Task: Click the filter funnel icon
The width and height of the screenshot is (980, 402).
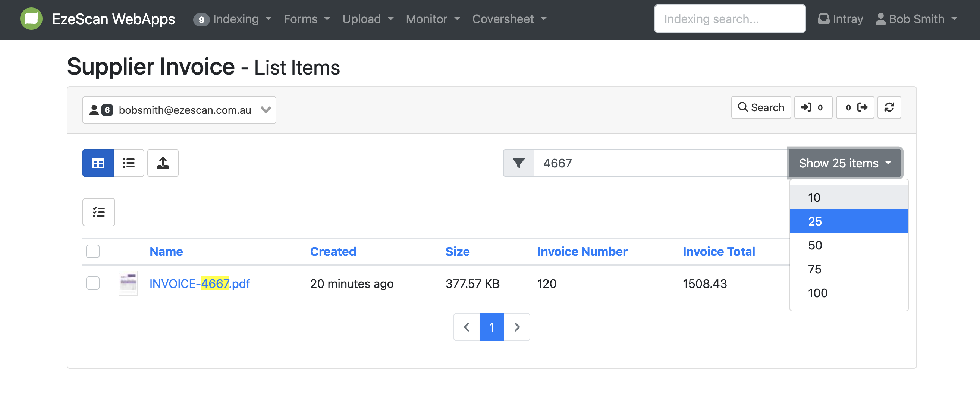Action: tap(518, 163)
